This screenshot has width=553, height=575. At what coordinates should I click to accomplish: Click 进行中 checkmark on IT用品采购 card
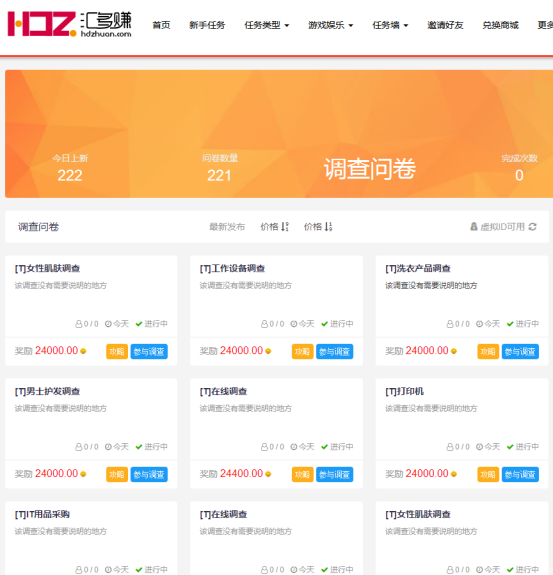click(x=139, y=569)
